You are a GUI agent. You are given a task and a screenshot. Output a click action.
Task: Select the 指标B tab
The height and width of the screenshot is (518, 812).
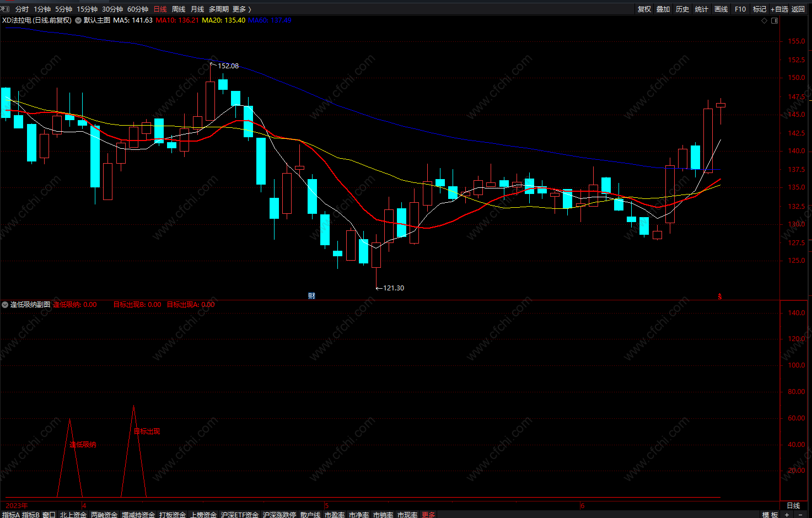(31, 515)
